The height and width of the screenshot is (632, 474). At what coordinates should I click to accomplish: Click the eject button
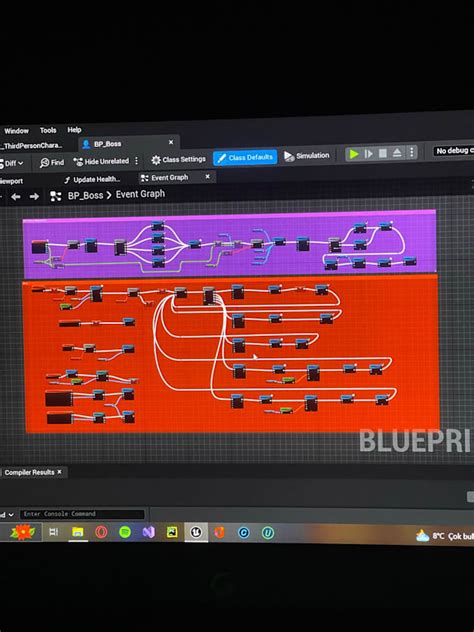click(397, 153)
